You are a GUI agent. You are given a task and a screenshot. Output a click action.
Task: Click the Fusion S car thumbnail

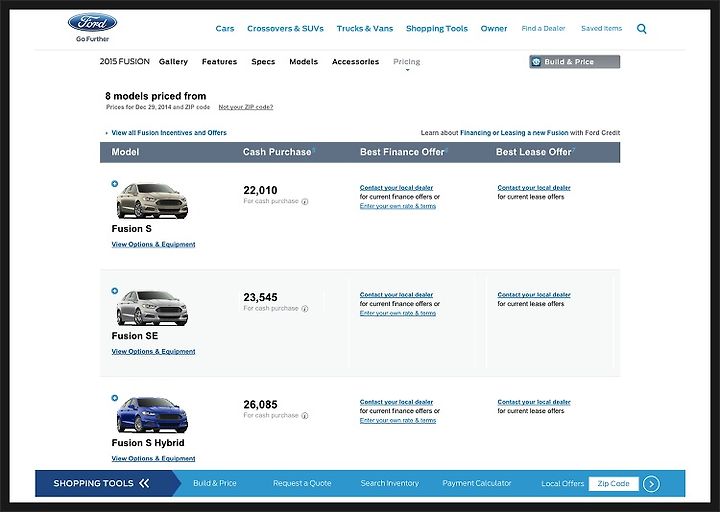tap(152, 201)
